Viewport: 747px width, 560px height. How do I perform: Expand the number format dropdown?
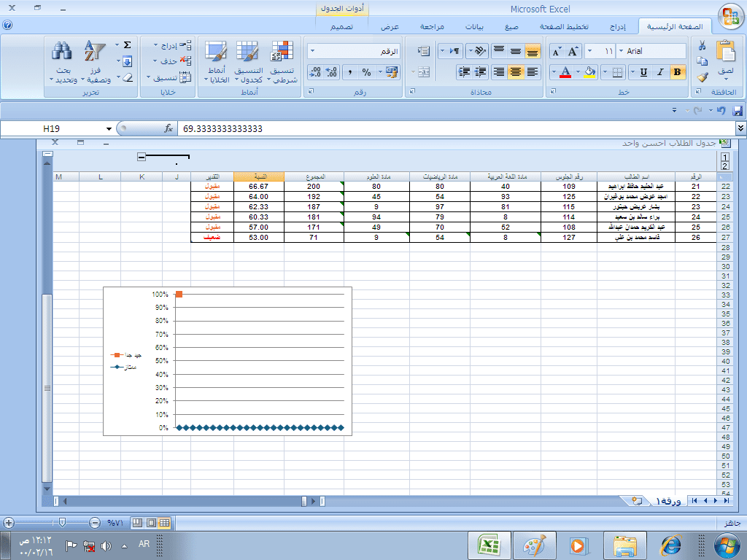[312, 51]
